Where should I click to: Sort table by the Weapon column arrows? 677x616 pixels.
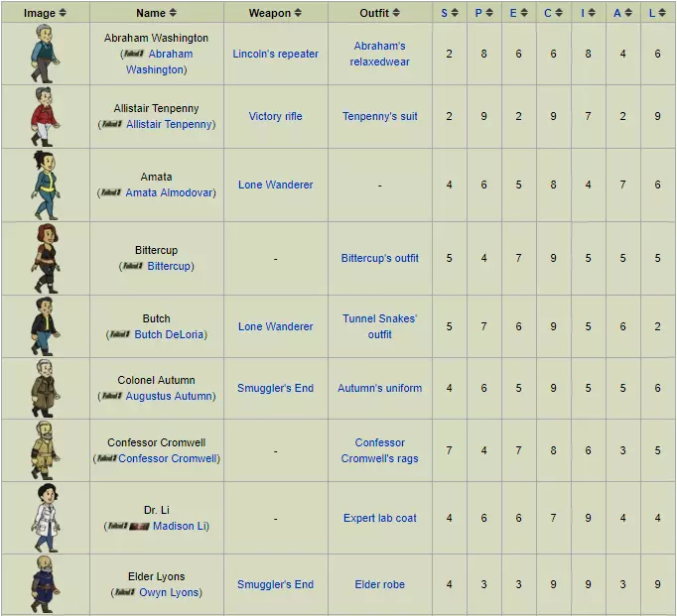(298, 13)
